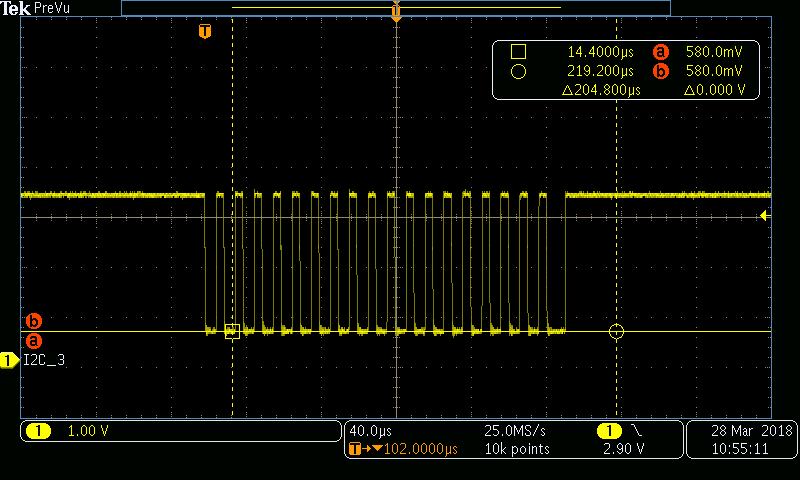Click the falling edge trigger slope icon
Image resolution: width=800 pixels, height=480 pixels.
point(637,431)
